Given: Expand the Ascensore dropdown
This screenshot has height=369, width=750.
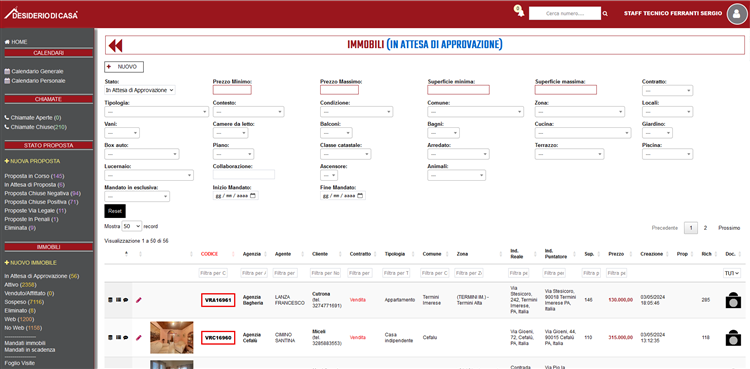Looking at the screenshot, I should 329,175.
